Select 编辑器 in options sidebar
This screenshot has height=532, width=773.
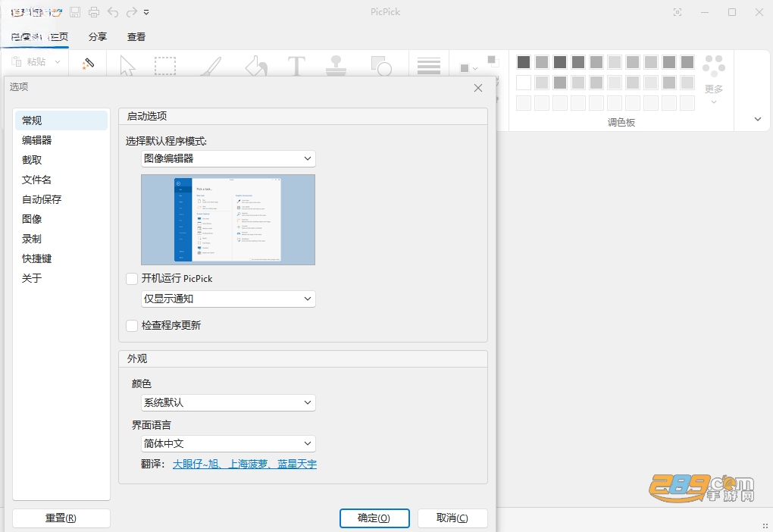tap(61, 140)
